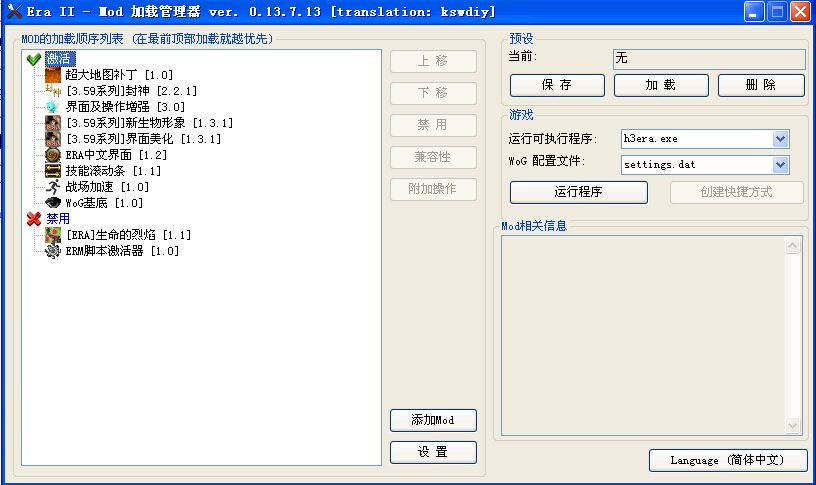Click the 创建快捷方式 shortcut button
Screen dimensions: 816x485
[x=736, y=192]
